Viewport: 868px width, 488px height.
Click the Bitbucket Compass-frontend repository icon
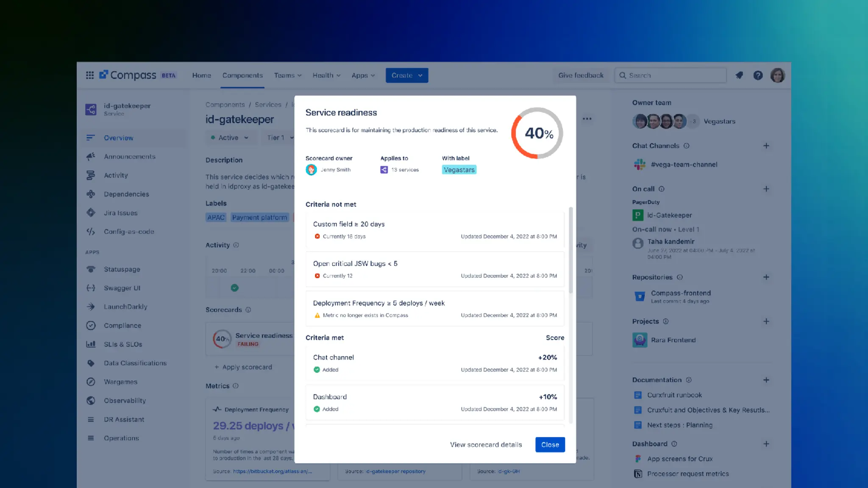click(x=640, y=296)
